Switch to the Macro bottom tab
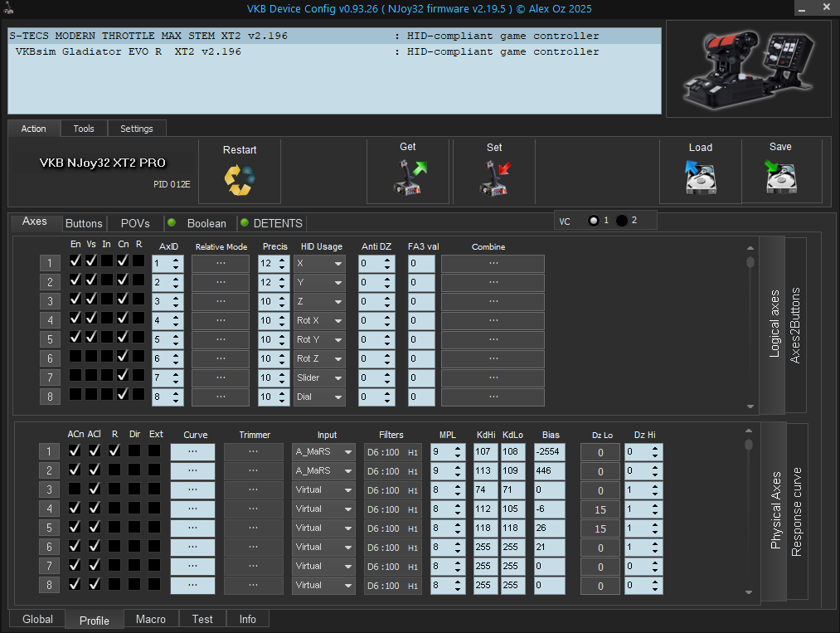Image resolution: width=840 pixels, height=633 pixels. tap(151, 619)
